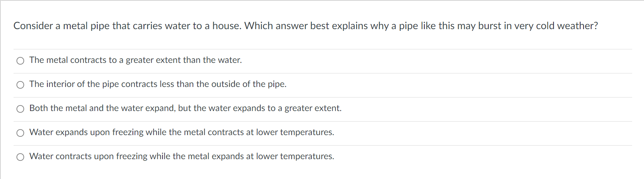Viewport: 644px width, 179px height.
Task: Click answer text 'Both the metal and the water expand'
Action: [185, 108]
